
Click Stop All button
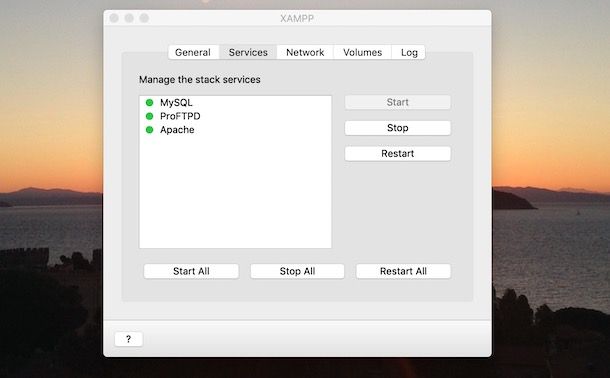coord(297,271)
